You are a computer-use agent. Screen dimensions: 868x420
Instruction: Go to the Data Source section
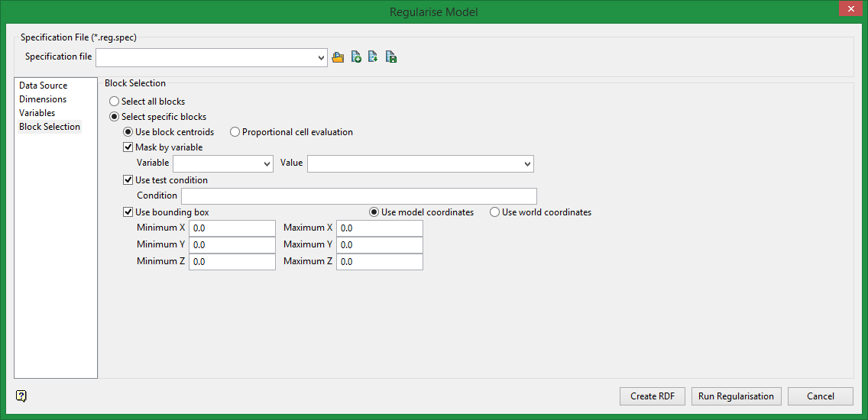point(44,86)
